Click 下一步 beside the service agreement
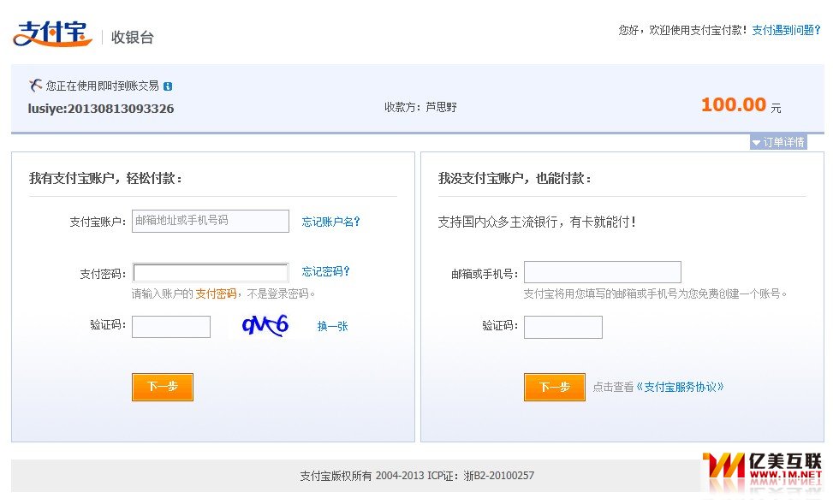Viewport: 833px width, 504px height. (555, 387)
